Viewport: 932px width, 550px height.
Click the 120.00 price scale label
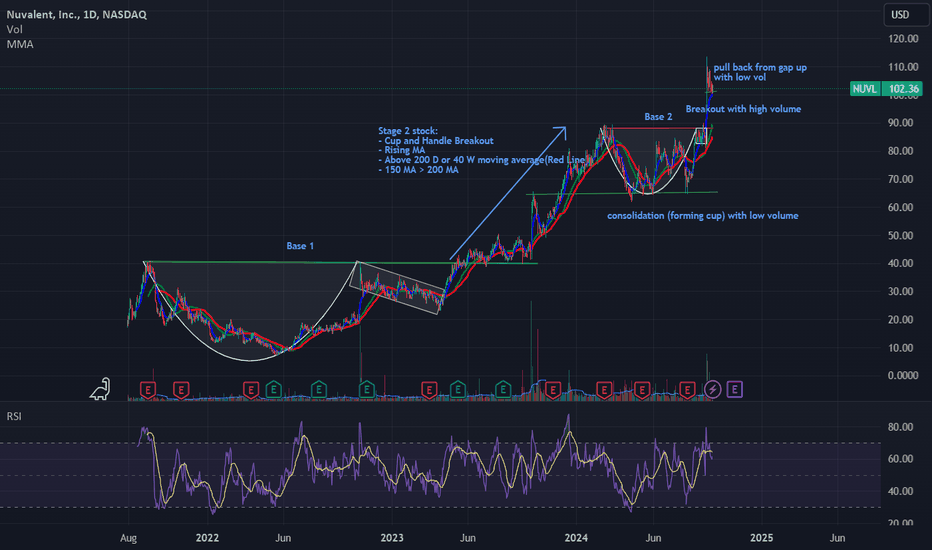tap(903, 39)
